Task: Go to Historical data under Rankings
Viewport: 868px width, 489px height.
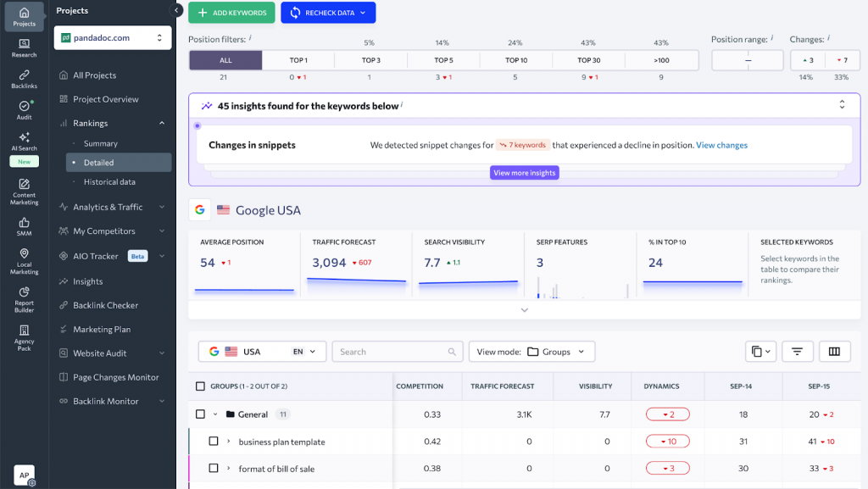Action: [x=109, y=181]
